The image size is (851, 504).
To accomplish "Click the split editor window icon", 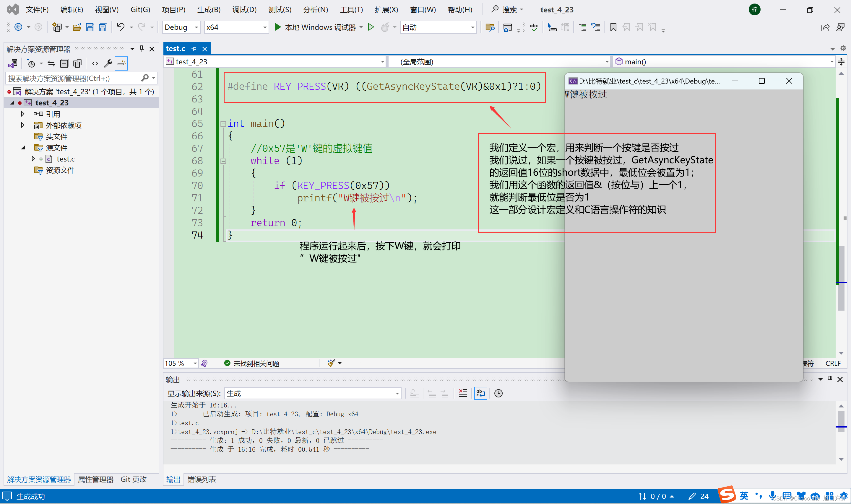I will click(841, 62).
